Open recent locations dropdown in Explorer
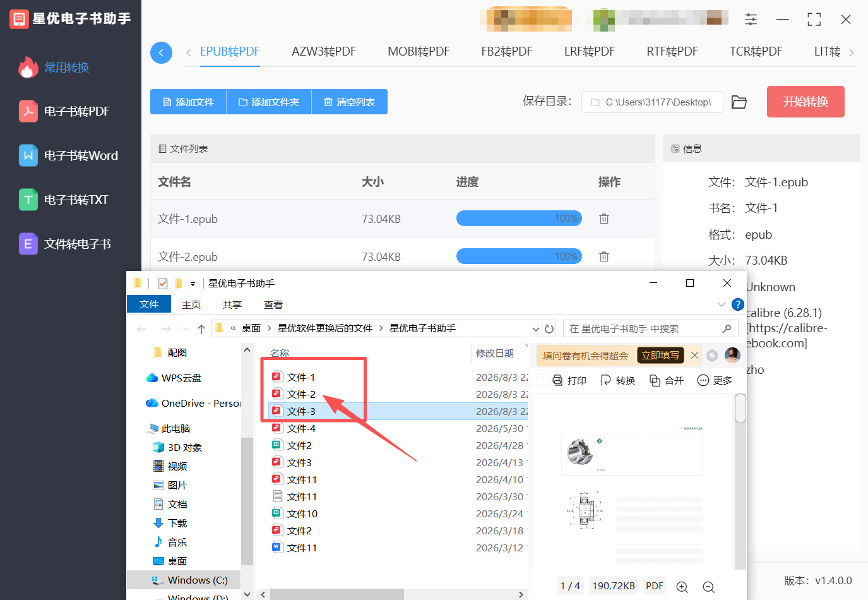This screenshot has width=868, height=600. [185, 329]
